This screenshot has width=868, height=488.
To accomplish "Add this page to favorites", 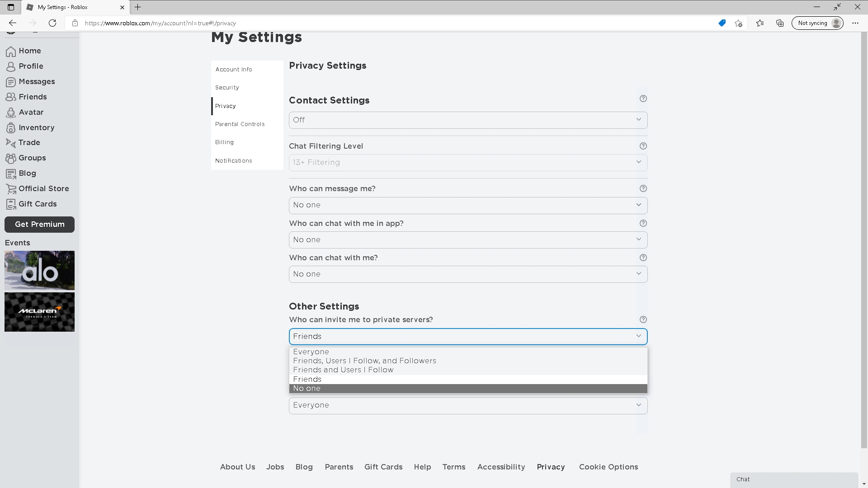I will (739, 23).
